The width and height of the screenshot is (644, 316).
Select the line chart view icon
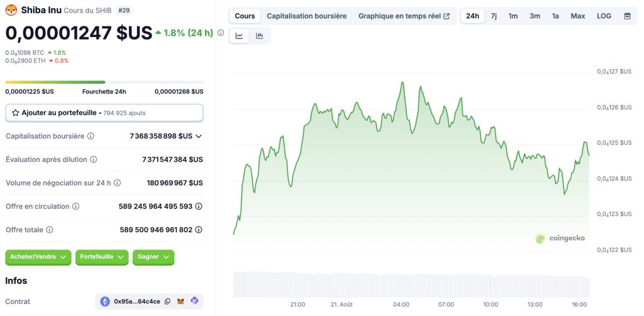click(240, 36)
